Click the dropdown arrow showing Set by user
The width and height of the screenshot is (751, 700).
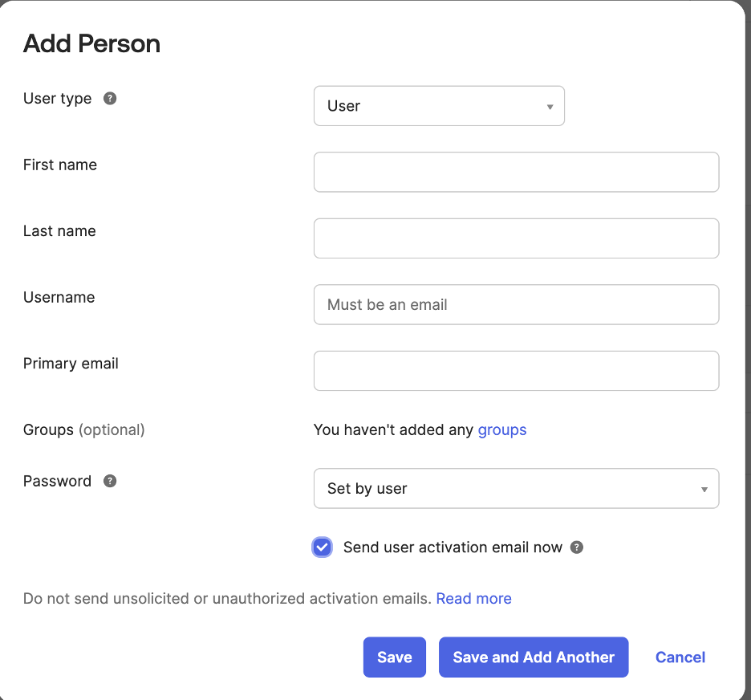pyautogui.click(x=704, y=488)
